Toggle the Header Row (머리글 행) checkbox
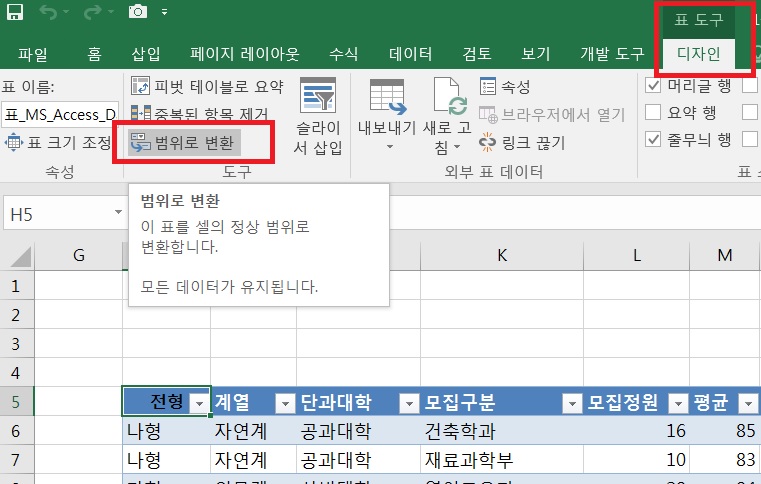The height and width of the screenshot is (484, 761). (654, 86)
